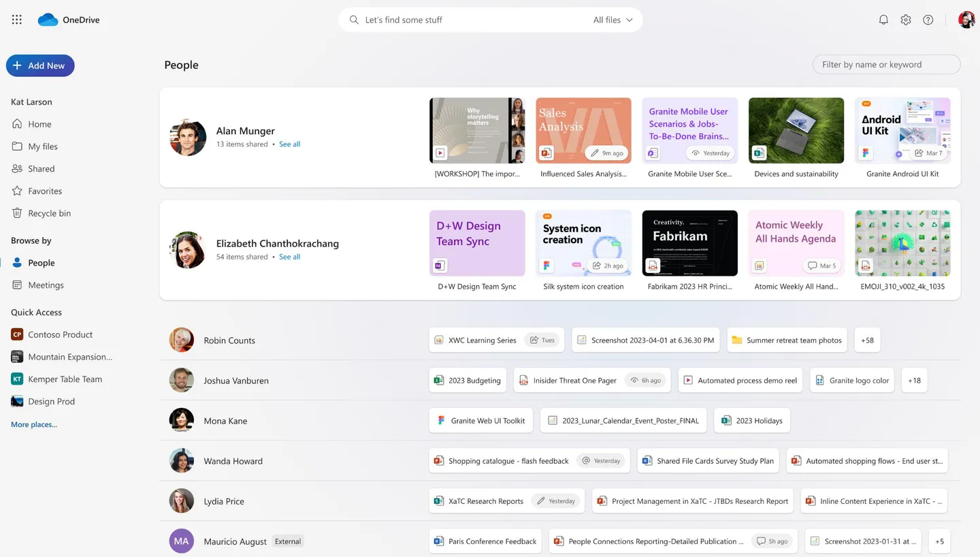980x557 pixels.
Task: Open the Fabrikam 2023 HR thumbnail
Action: click(x=690, y=243)
